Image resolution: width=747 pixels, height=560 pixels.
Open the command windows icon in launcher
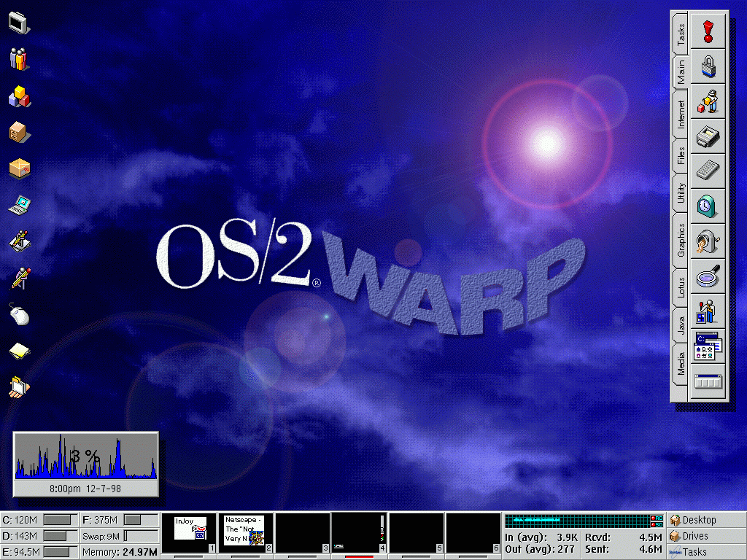[708, 346]
